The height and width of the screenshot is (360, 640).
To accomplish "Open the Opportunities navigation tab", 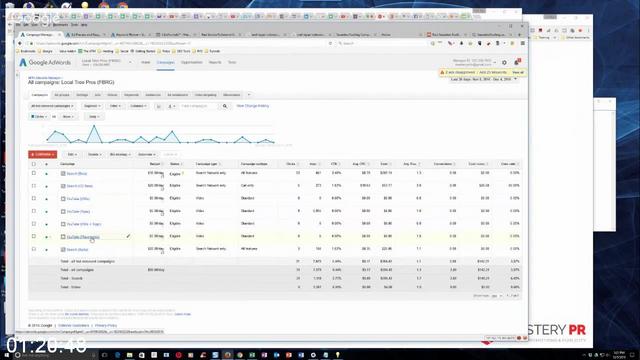I will (x=191, y=62).
